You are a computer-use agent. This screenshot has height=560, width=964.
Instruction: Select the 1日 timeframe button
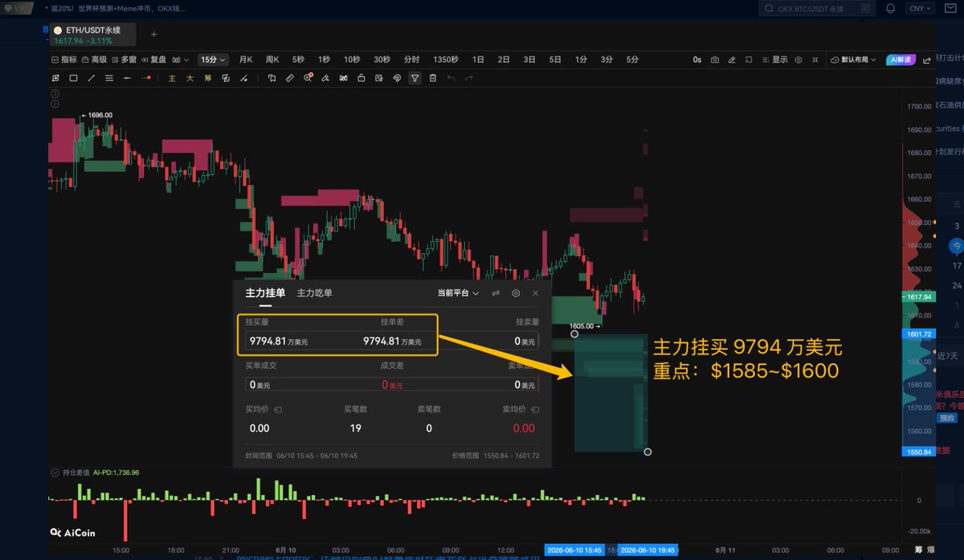click(478, 59)
